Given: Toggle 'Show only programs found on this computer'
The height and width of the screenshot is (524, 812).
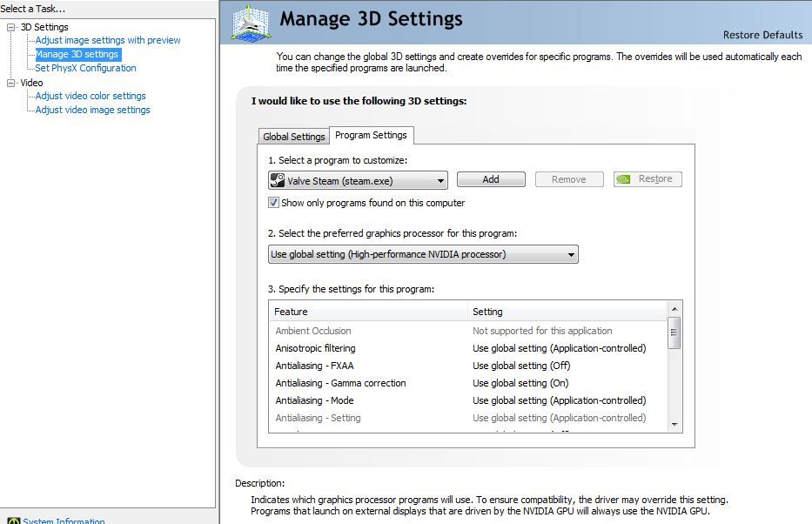Looking at the screenshot, I should (274, 203).
